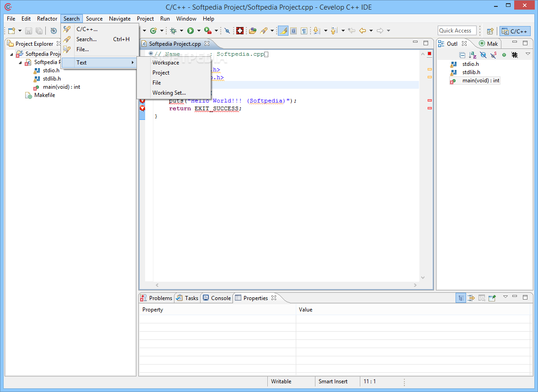The width and height of the screenshot is (538, 392).
Task: Click the Run with toolbox icon
Action: [207, 31]
